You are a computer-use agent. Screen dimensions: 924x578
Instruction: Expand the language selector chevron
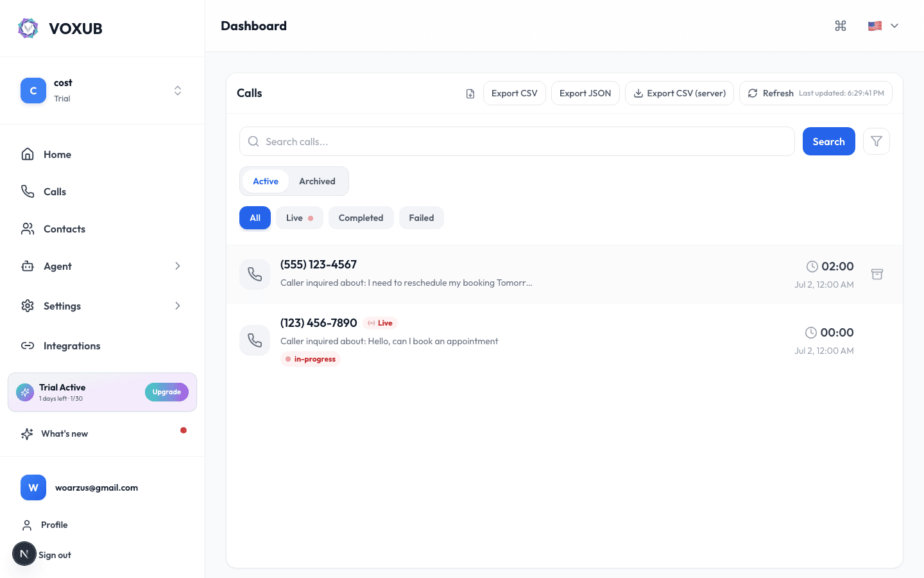[894, 26]
